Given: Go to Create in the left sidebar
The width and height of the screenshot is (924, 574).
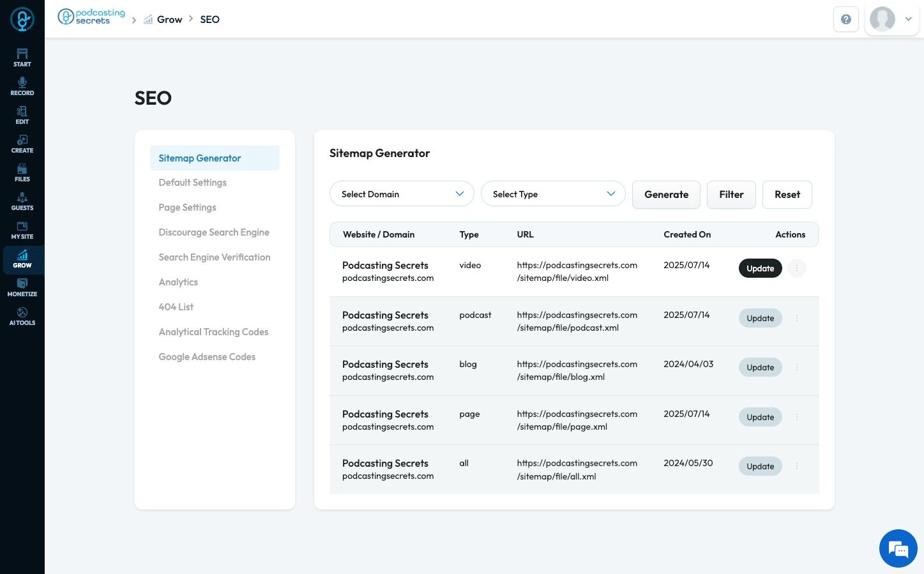Looking at the screenshot, I should (22, 144).
